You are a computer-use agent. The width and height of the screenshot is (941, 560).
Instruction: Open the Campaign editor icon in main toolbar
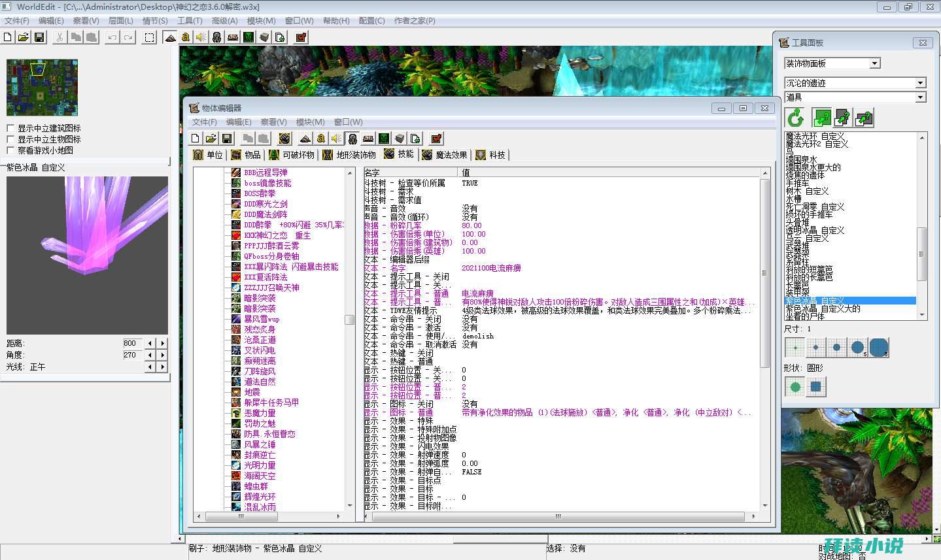(233, 37)
